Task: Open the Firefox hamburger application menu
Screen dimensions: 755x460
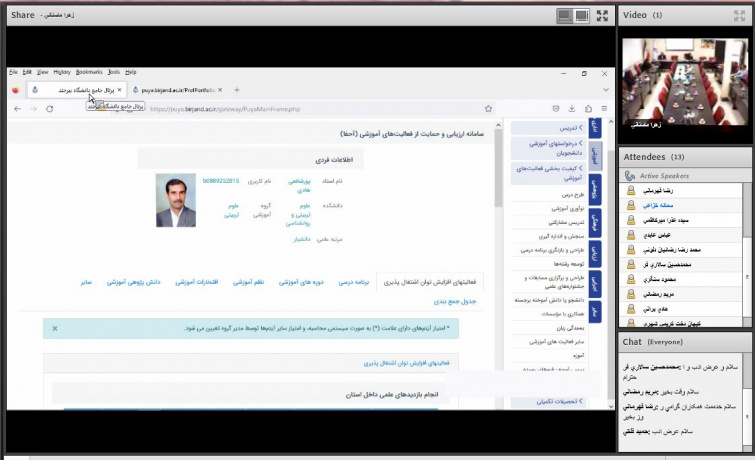Action: tap(604, 108)
